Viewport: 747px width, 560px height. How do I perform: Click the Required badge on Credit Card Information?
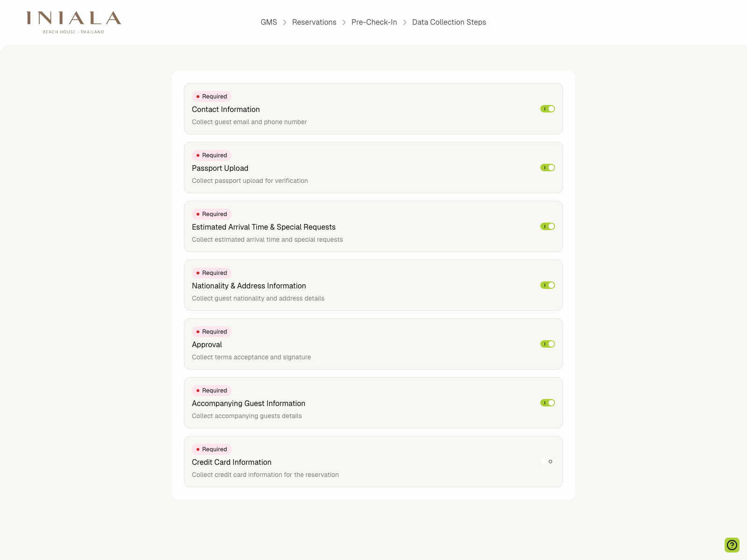pos(211,449)
